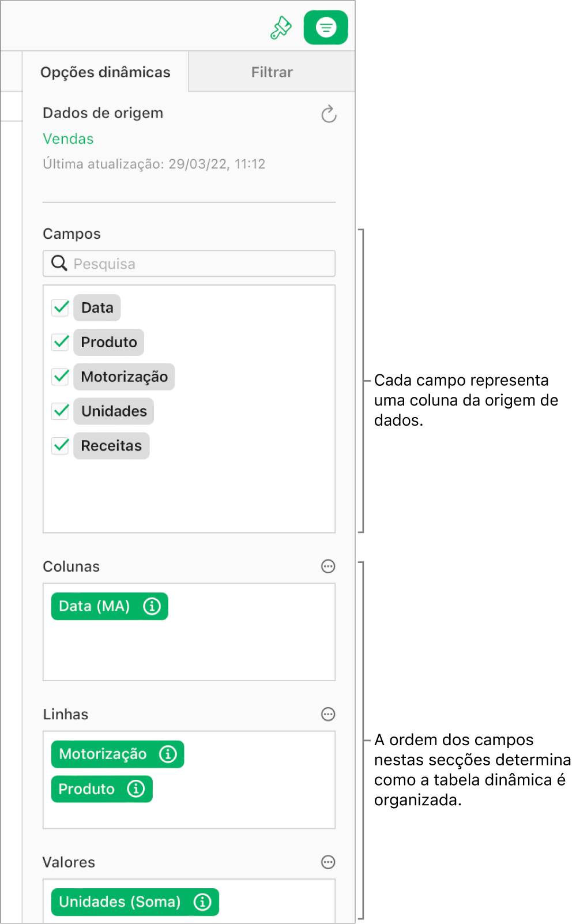Uncheck the Data field checkbox
This screenshot has height=924, width=576.
61,307
